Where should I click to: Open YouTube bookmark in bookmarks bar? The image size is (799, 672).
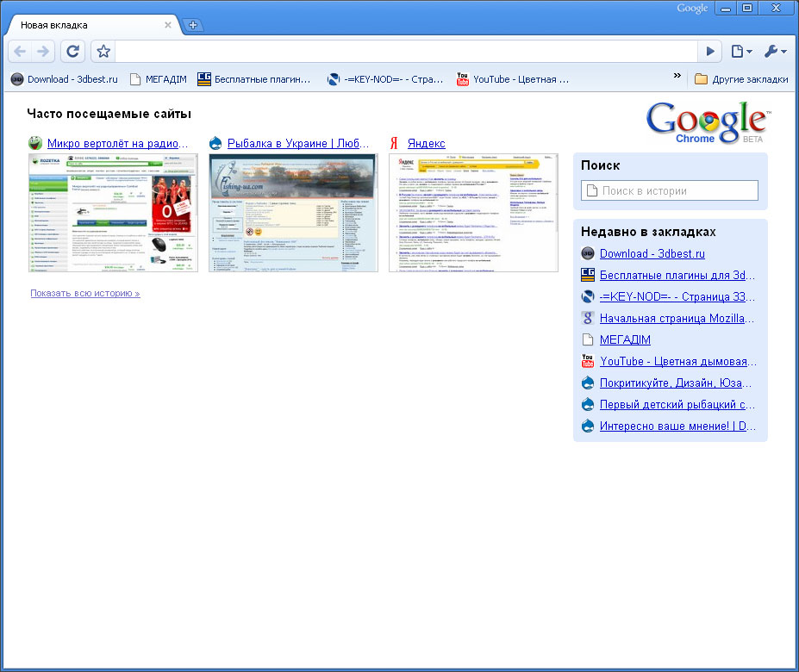point(513,79)
